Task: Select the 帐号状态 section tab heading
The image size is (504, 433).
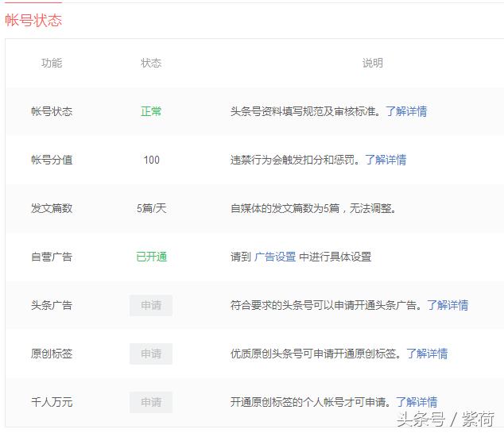Action: pos(33,20)
